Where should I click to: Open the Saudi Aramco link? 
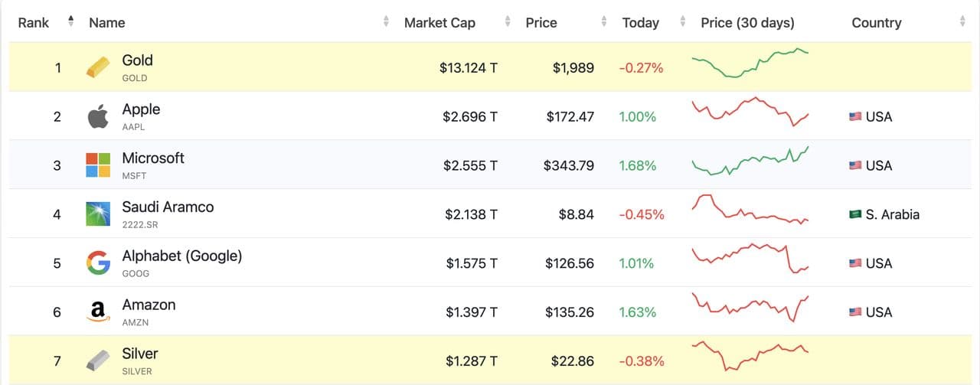pyautogui.click(x=168, y=207)
